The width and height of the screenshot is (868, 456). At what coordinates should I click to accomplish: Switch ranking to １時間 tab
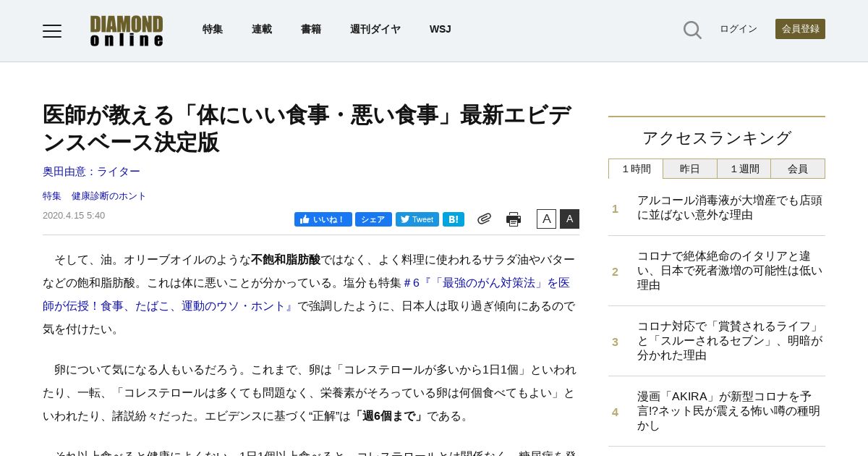(x=636, y=169)
